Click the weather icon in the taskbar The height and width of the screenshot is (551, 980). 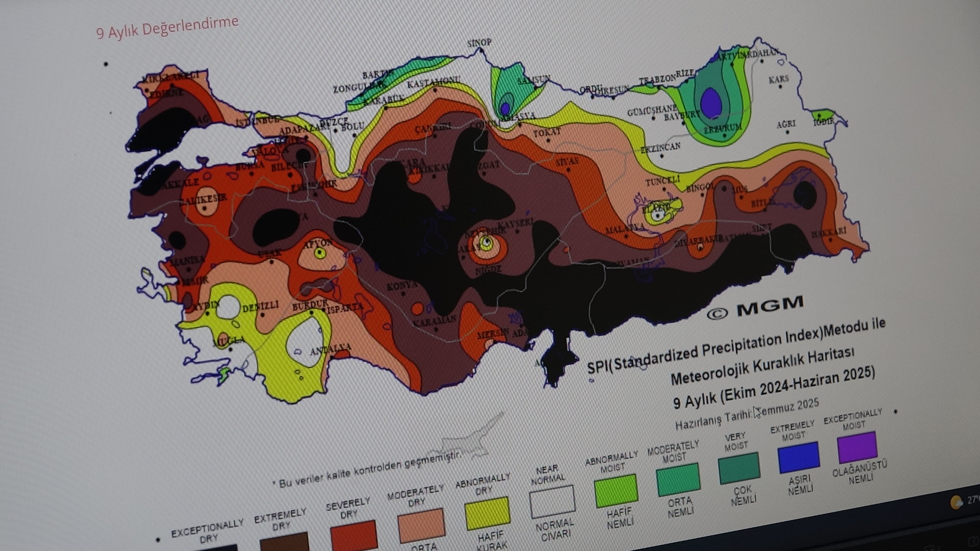[x=956, y=502]
